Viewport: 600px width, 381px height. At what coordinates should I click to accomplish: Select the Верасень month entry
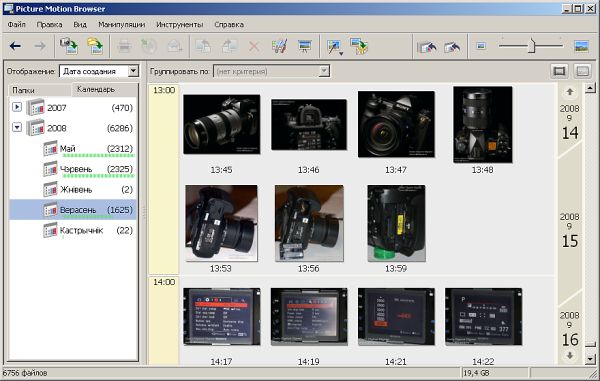pyautogui.click(x=73, y=210)
